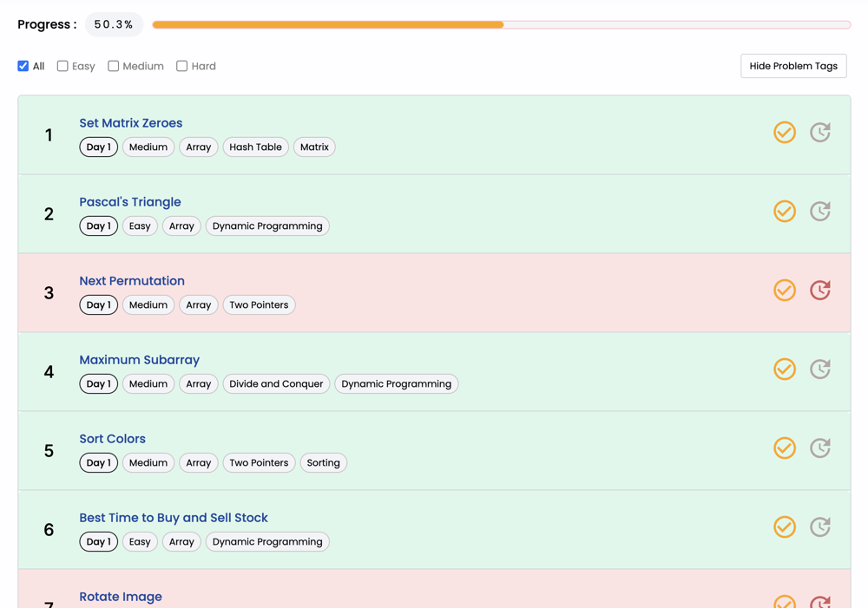Click Divide and Conquer tag on Maximum Subarray
The image size is (868, 608).
pos(276,384)
